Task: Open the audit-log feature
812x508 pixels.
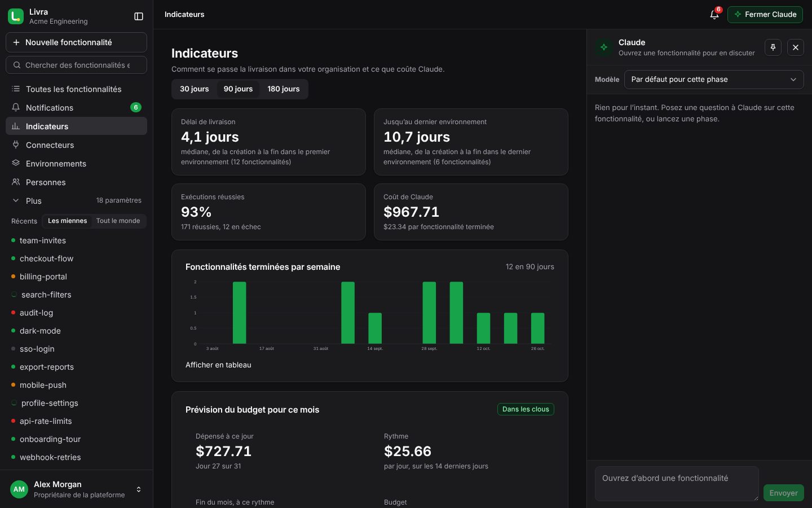Action: click(76, 313)
